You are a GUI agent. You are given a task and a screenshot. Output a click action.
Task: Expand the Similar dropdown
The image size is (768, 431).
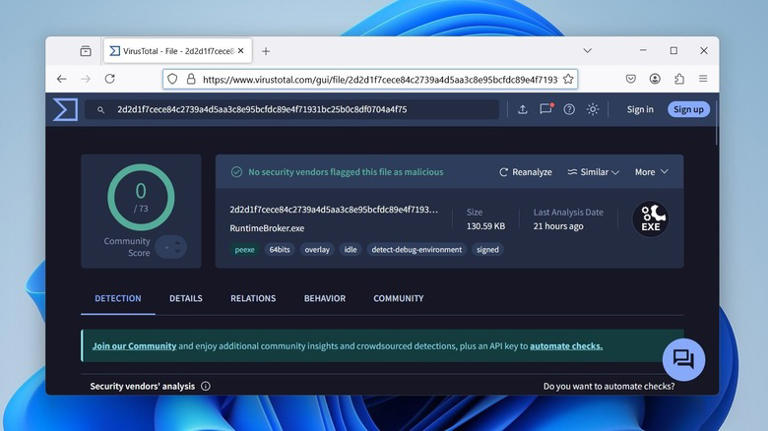pos(593,172)
